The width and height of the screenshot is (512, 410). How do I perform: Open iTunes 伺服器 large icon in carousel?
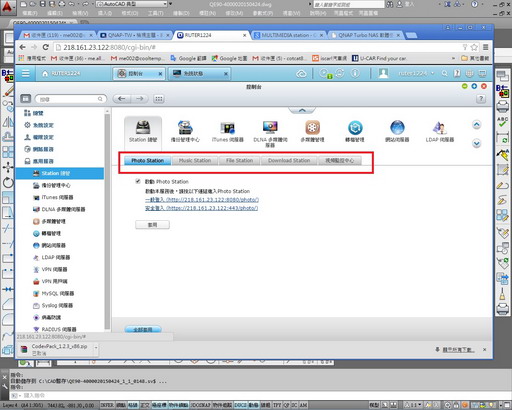[228, 132]
